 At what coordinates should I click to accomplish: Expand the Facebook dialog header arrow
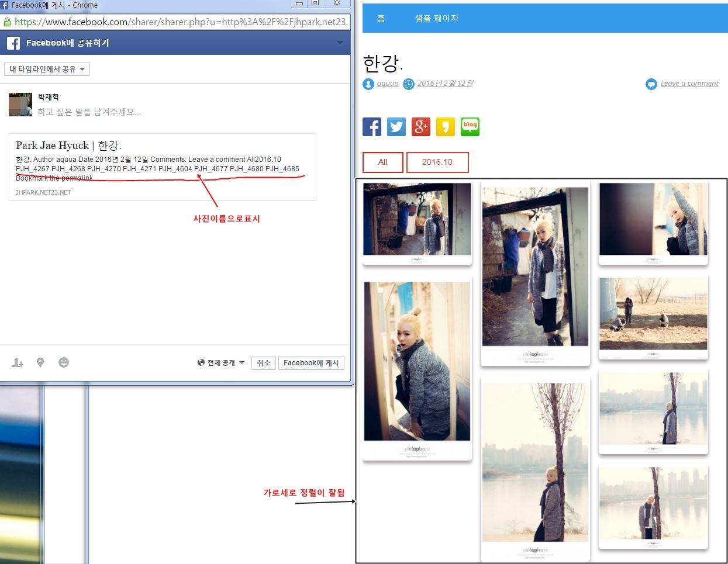click(x=340, y=43)
